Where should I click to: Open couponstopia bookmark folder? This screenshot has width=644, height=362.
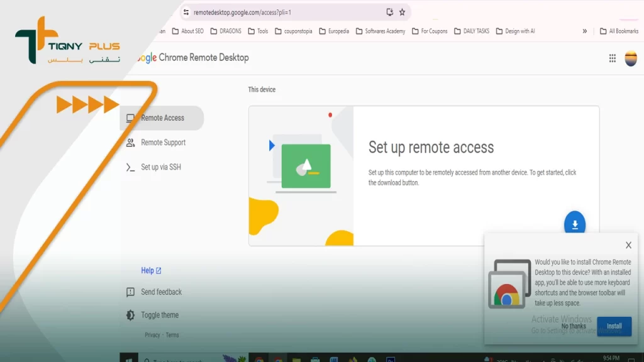point(294,31)
